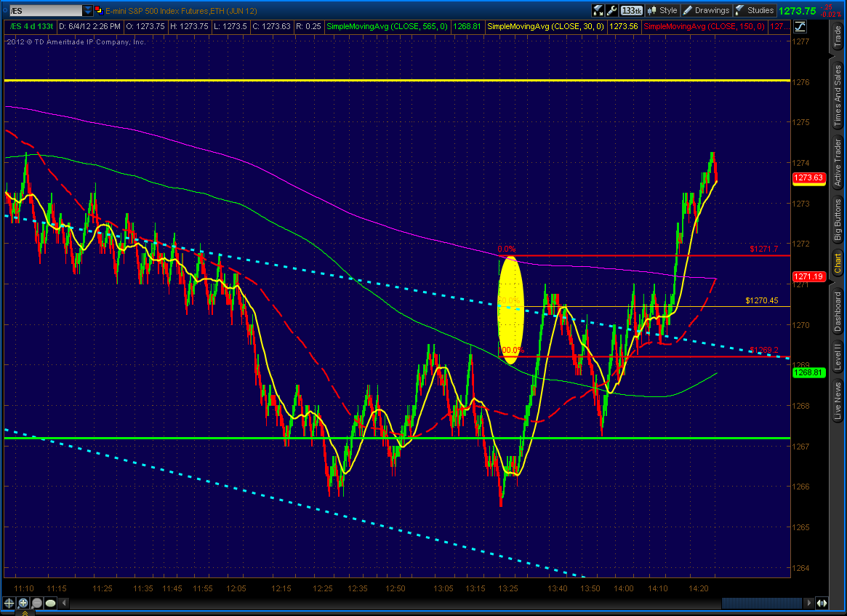Click the /ES 4 d 133t chart label

coord(32,26)
